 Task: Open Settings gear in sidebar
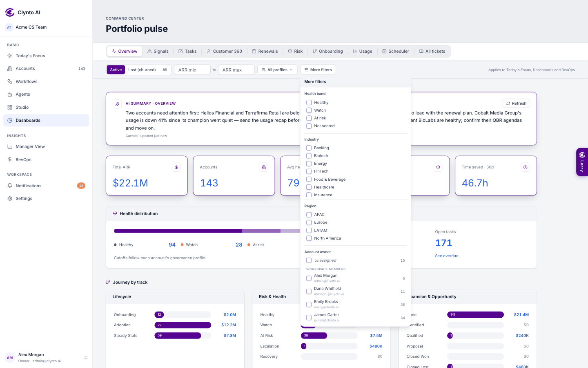pyautogui.click(x=46, y=198)
